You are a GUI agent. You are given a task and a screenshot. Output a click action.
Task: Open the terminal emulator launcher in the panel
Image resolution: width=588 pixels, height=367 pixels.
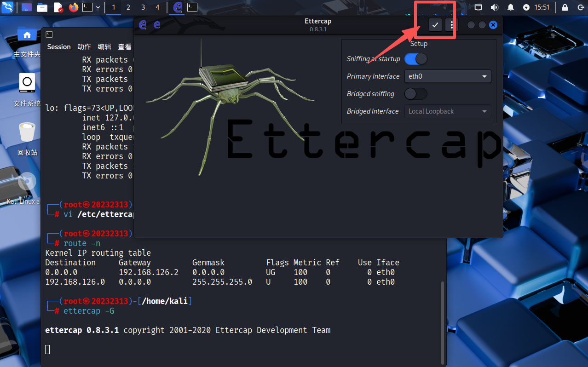pyautogui.click(x=87, y=7)
